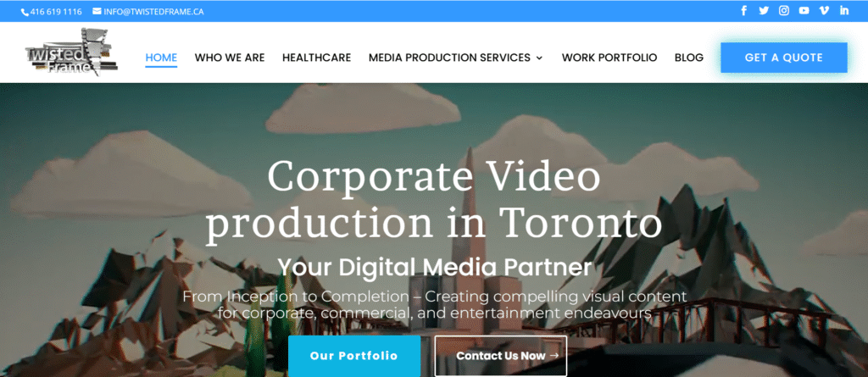Go to the Healthcare page
This screenshot has height=377, width=868.
pos(317,58)
